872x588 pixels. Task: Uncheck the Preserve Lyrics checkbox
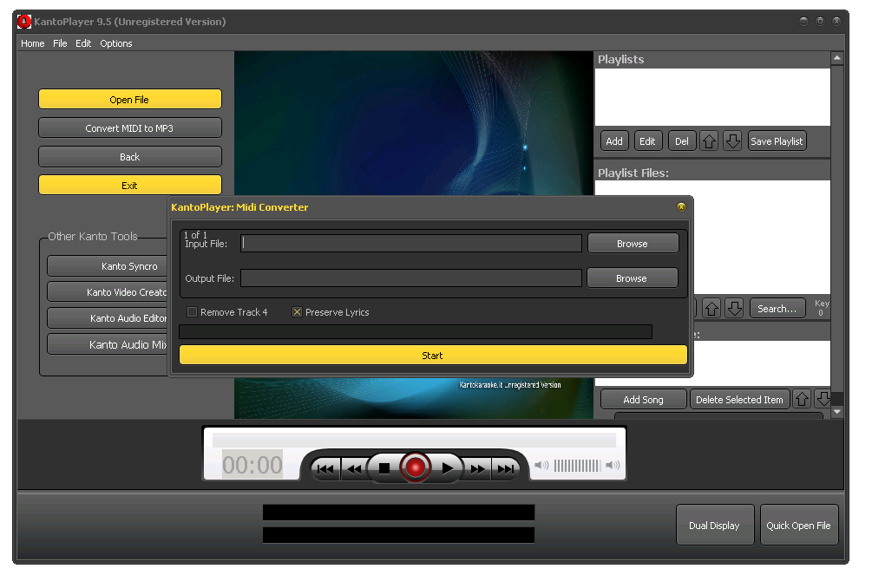297,312
